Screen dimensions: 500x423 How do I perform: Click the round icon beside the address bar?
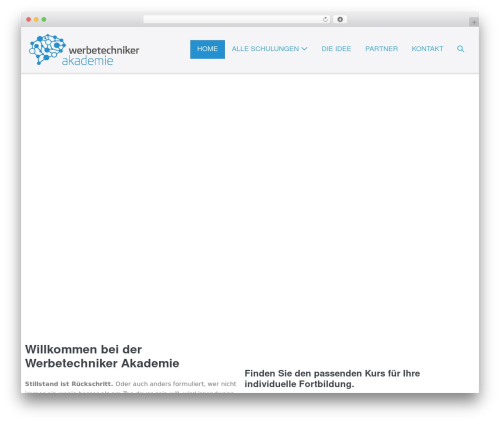pyautogui.click(x=340, y=20)
